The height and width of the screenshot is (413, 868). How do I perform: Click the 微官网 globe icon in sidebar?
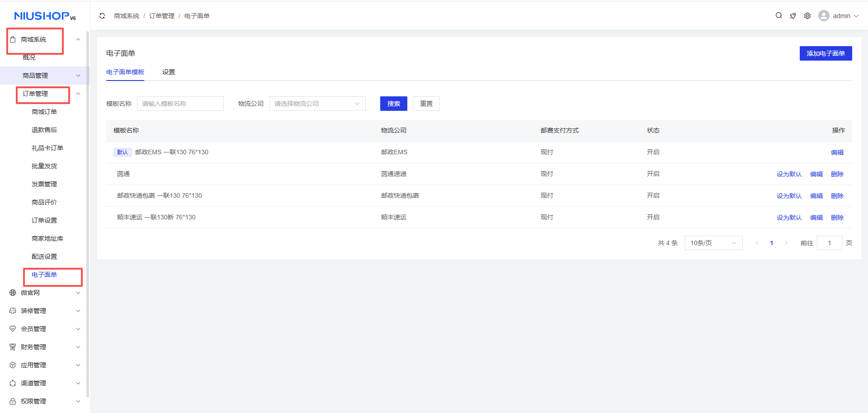[x=13, y=293]
